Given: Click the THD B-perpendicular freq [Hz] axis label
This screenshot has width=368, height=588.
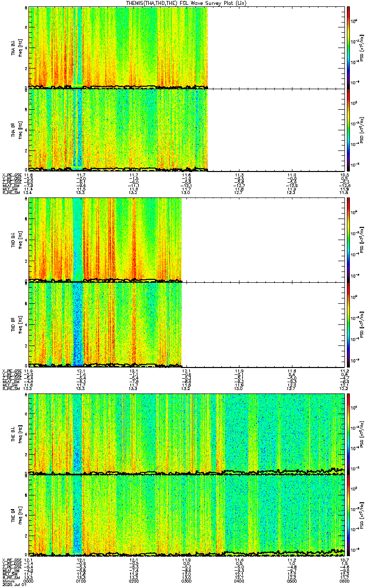Looking at the screenshot, I should (x=20, y=239).
